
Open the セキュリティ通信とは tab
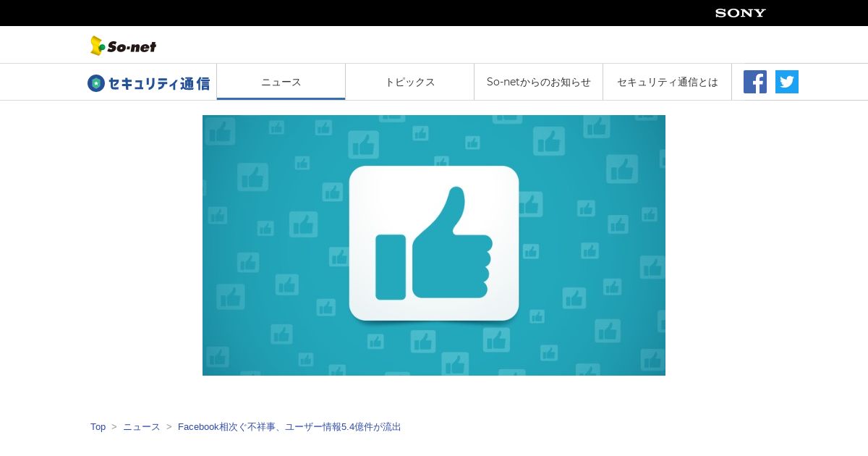tap(668, 82)
